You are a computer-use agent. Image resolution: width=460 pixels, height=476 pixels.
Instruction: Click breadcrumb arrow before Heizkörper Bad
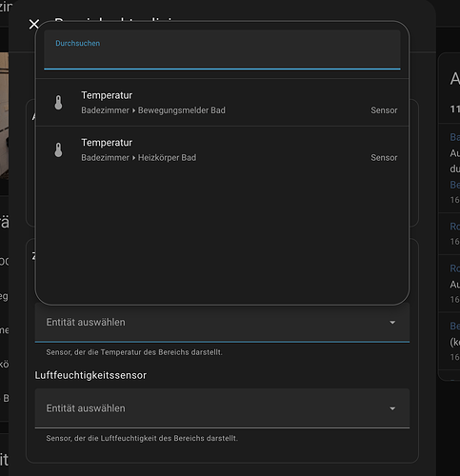click(x=133, y=158)
